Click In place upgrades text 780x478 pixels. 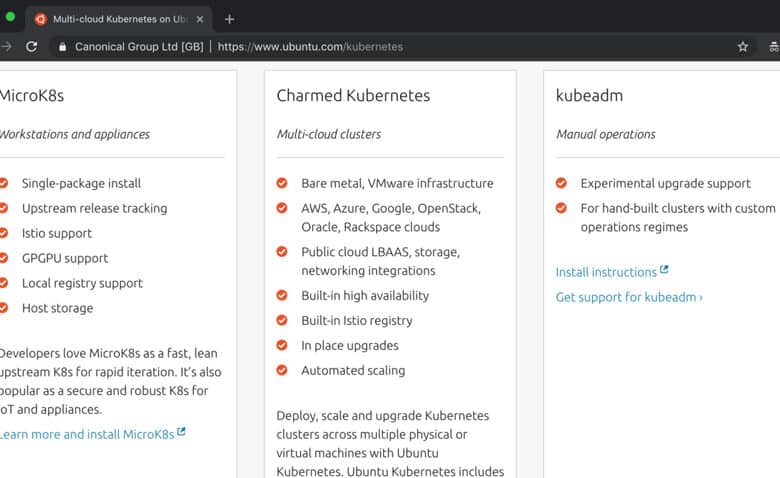coord(350,346)
